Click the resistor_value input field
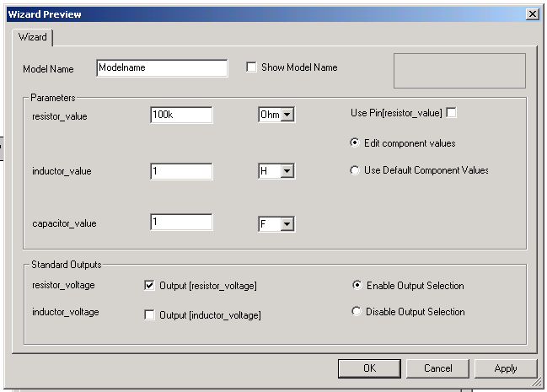547x392 pixels. click(x=181, y=115)
